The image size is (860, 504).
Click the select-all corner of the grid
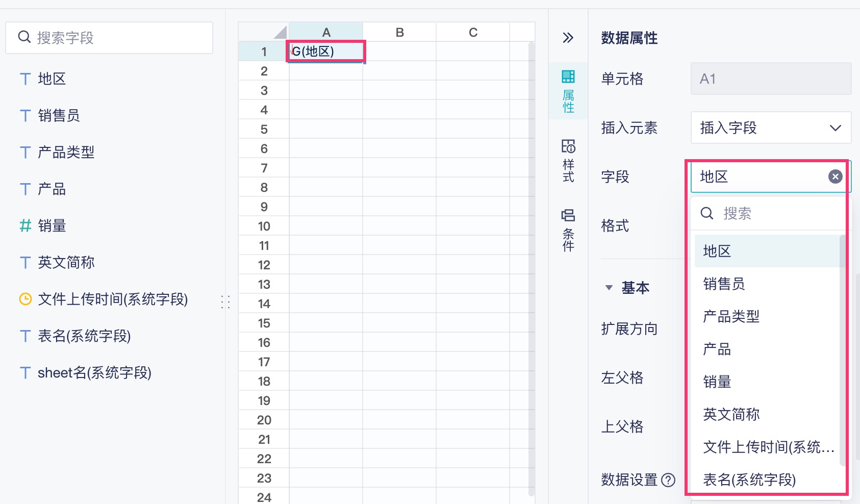click(280, 33)
